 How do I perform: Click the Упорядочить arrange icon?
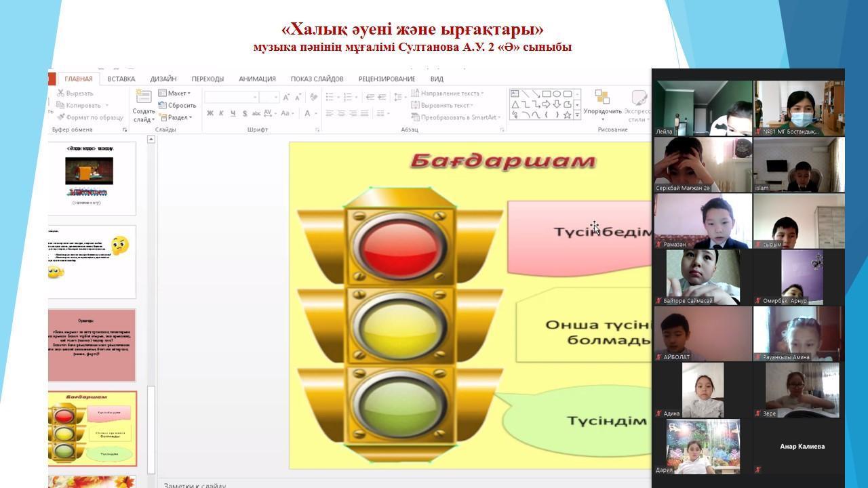tap(601, 99)
